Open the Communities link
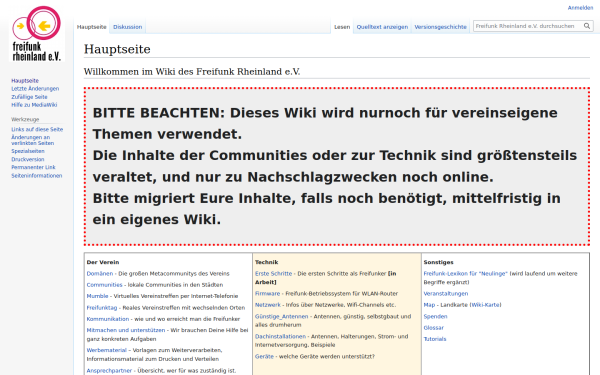The height and width of the screenshot is (375, 600). [x=104, y=285]
